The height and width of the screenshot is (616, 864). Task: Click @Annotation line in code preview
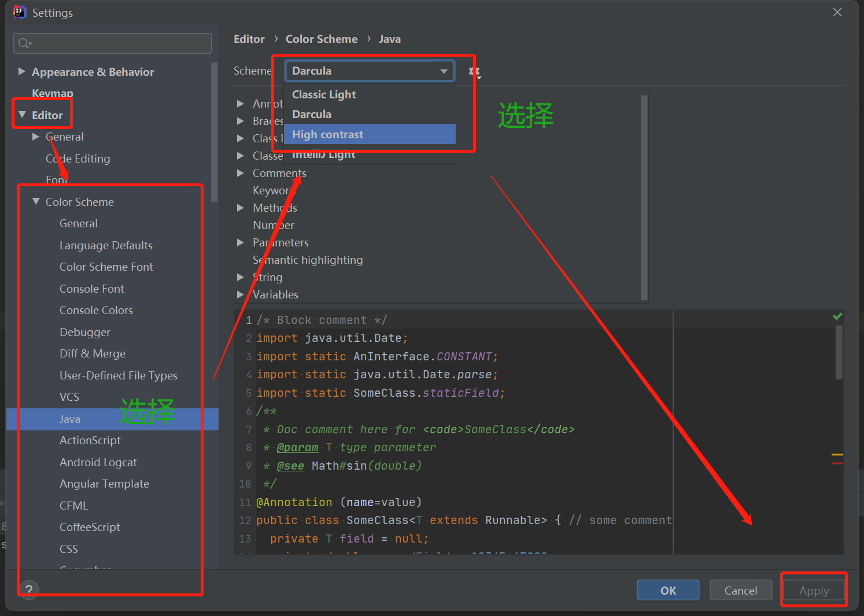click(339, 502)
